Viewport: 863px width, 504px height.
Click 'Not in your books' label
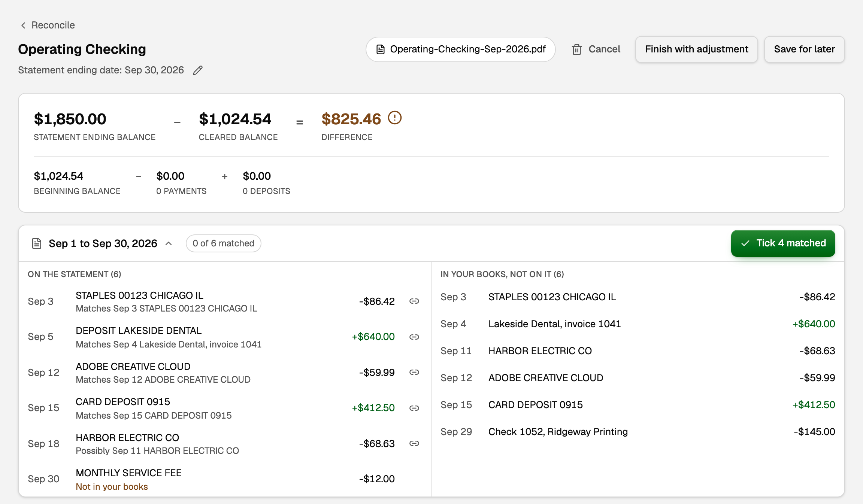112,486
